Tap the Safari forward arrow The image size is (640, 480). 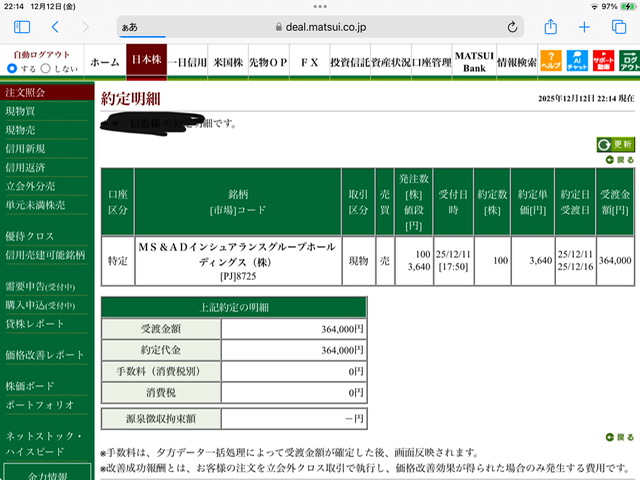click(x=85, y=27)
